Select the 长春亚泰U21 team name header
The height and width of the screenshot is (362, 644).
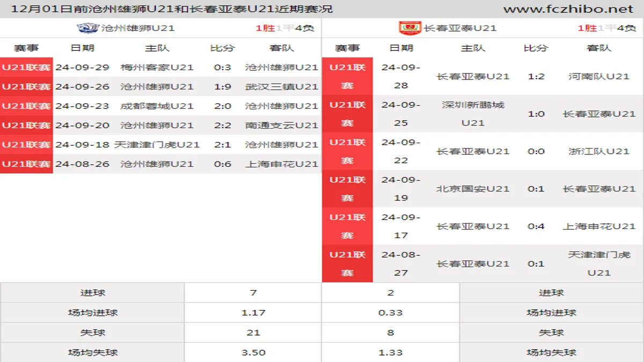[x=460, y=28]
